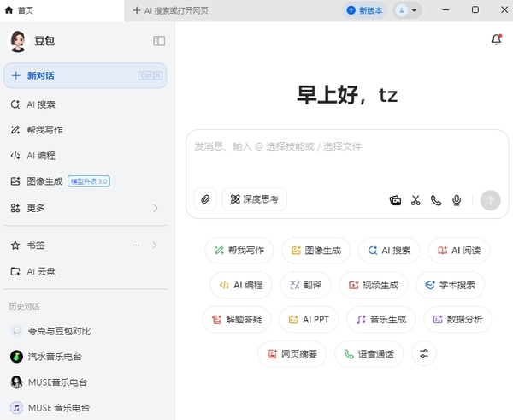Click the 豆包 avatar picture
The height and width of the screenshot is (420, 513).
[18, 41]
